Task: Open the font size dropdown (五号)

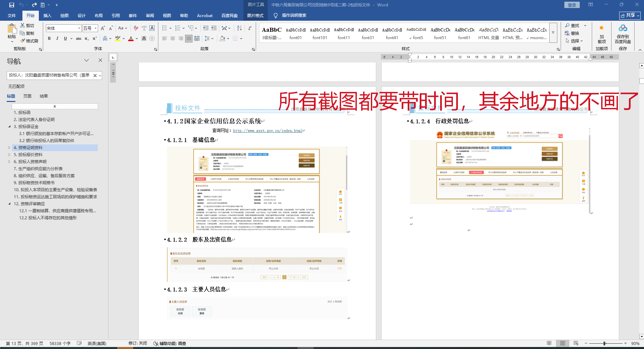Action: pyautogui.click(x=95, y=28)
